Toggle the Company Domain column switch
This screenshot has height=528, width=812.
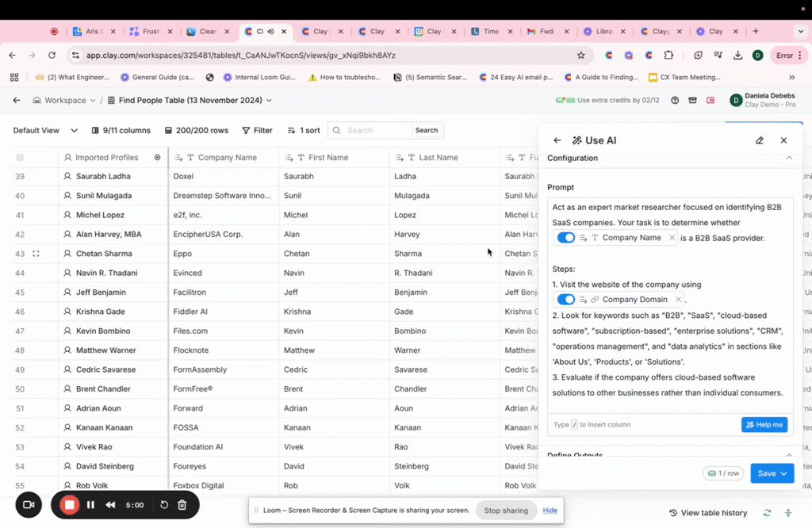click(x=565, y=300)
